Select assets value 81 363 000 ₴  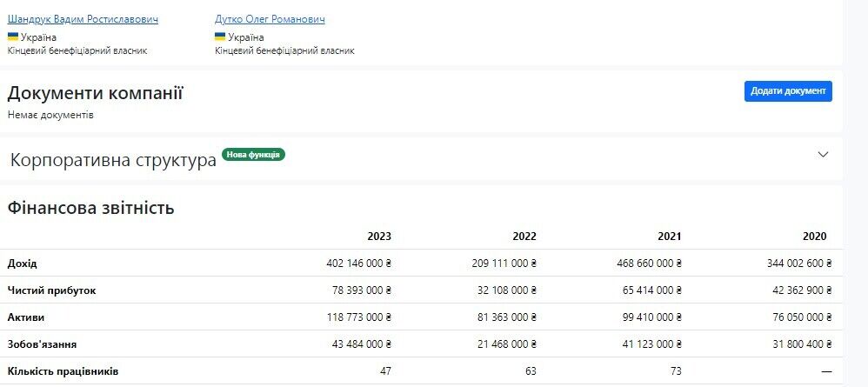click(x=506, y=317)
